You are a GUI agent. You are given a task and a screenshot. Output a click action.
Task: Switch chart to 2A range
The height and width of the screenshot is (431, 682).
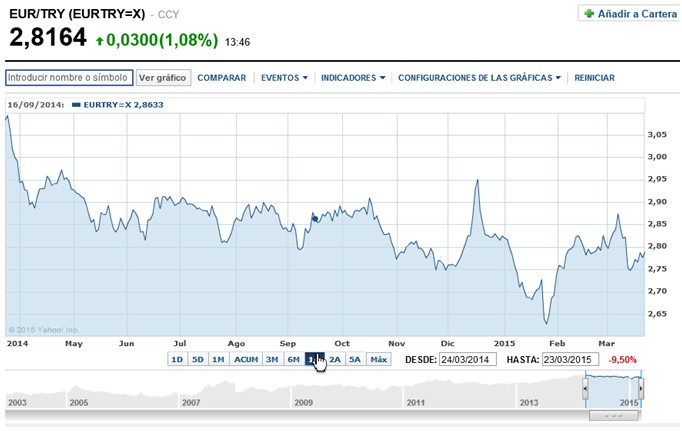[334, 359]
